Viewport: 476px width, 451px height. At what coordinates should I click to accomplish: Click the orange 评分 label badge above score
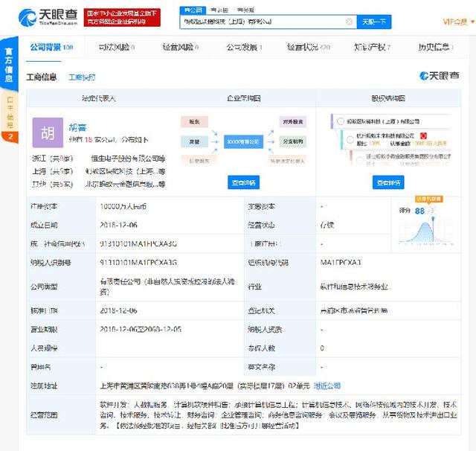click(x=428, y=199)
